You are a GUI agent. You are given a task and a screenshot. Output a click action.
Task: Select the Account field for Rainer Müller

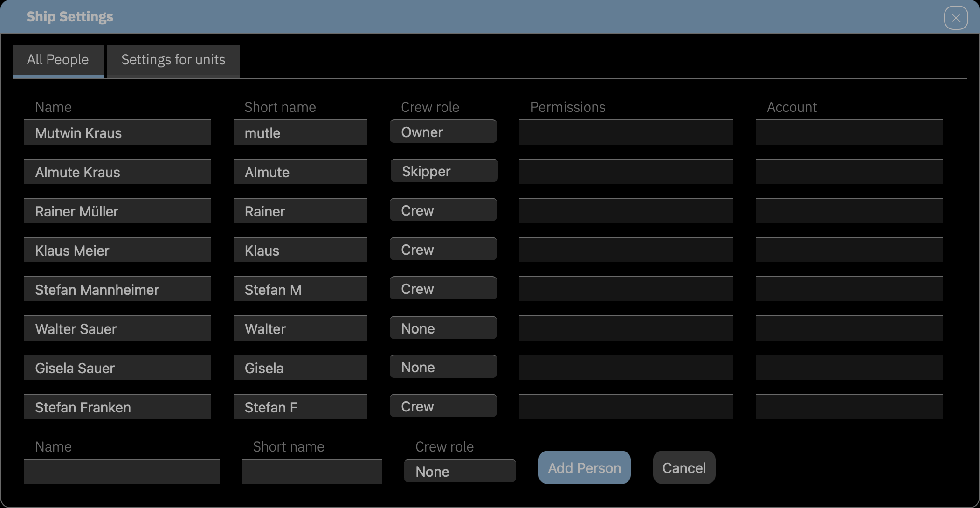tap(849, 210)
